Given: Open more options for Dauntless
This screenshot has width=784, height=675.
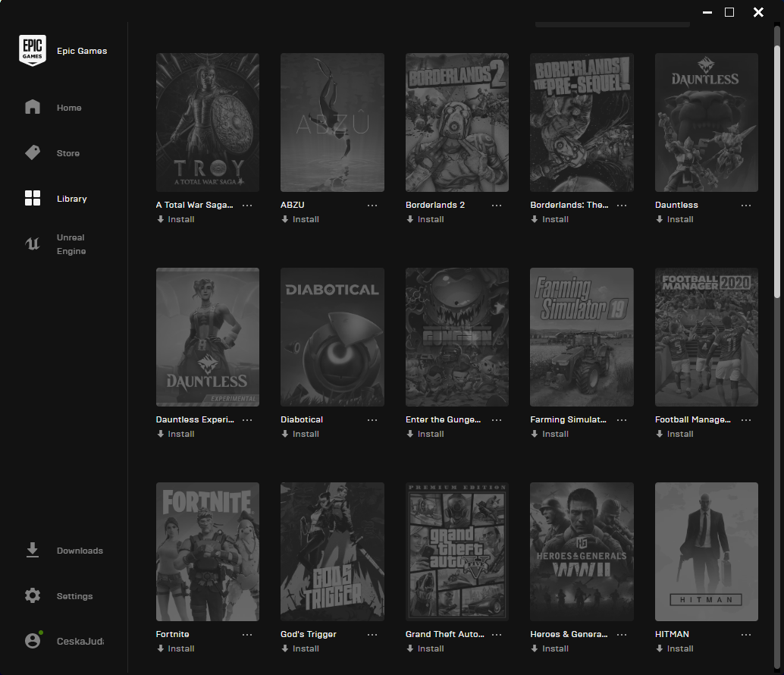Looking at the screenshot, I should [x=746, y=206].
